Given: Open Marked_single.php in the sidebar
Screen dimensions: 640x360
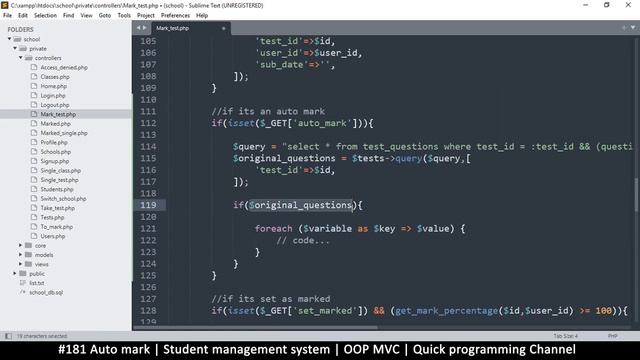Looking at the screenshot, I should 64,133.
